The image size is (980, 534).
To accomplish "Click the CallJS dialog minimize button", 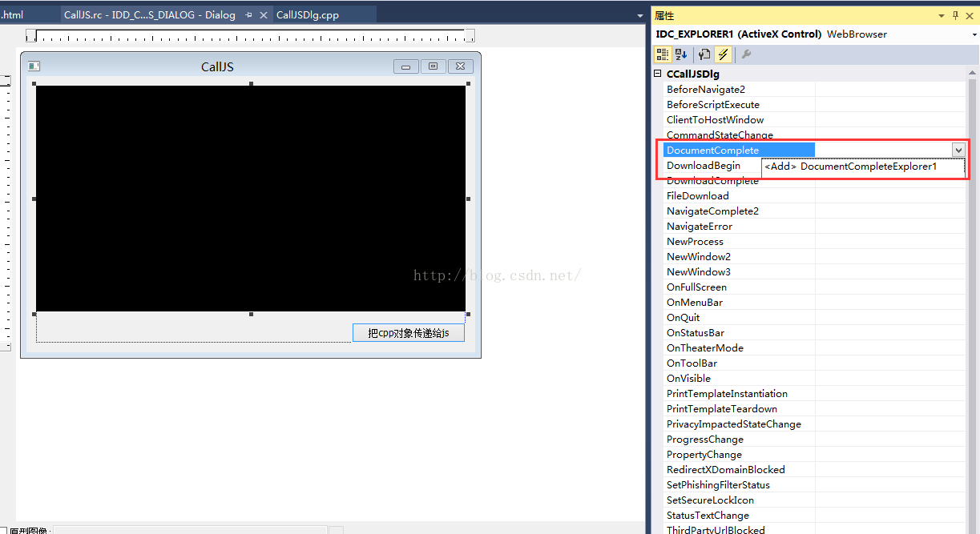I will click(x=406, y=66).
